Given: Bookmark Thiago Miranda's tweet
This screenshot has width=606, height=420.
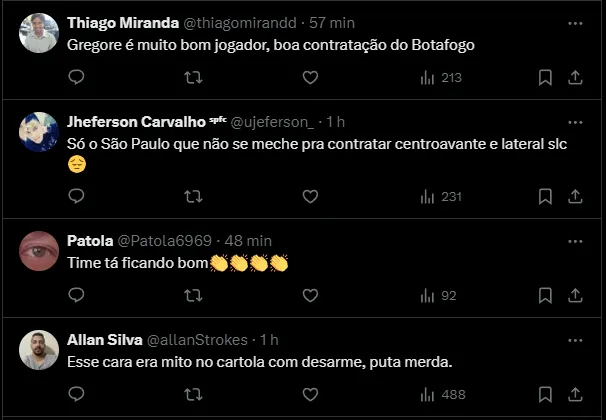Looking at the screenshot, I should (x=545, y=77).
